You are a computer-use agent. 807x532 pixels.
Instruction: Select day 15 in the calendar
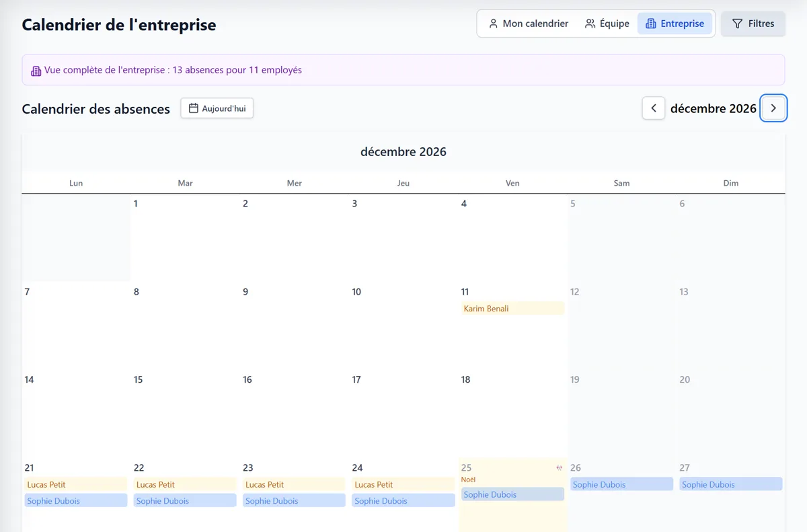185,414
